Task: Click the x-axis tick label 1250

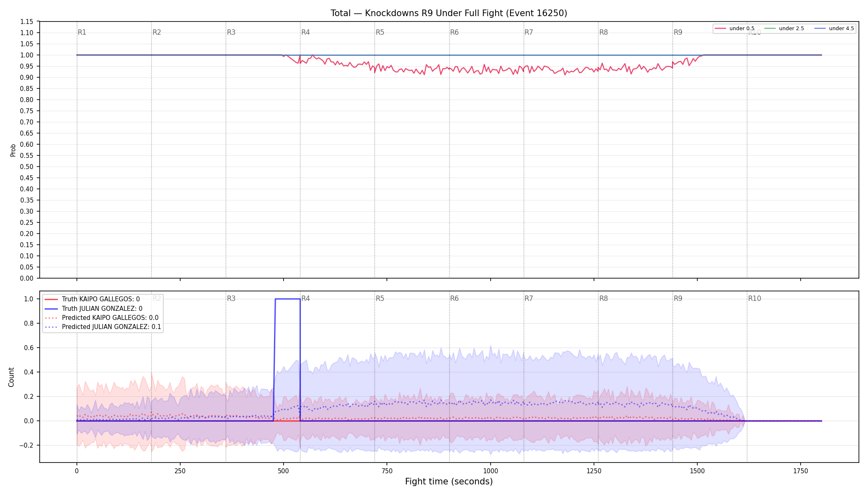Action: (x=594, y=471)
